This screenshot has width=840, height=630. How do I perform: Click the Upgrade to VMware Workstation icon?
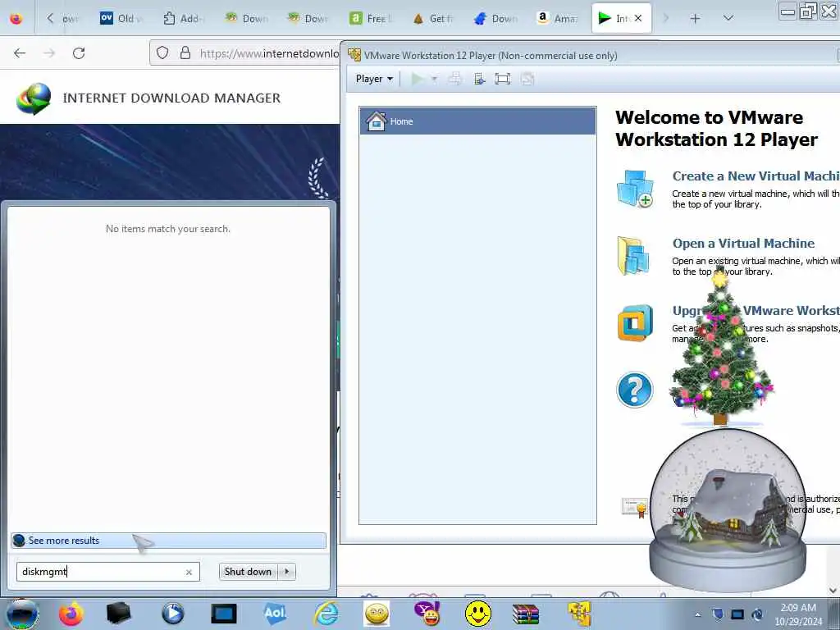[636, 322]
